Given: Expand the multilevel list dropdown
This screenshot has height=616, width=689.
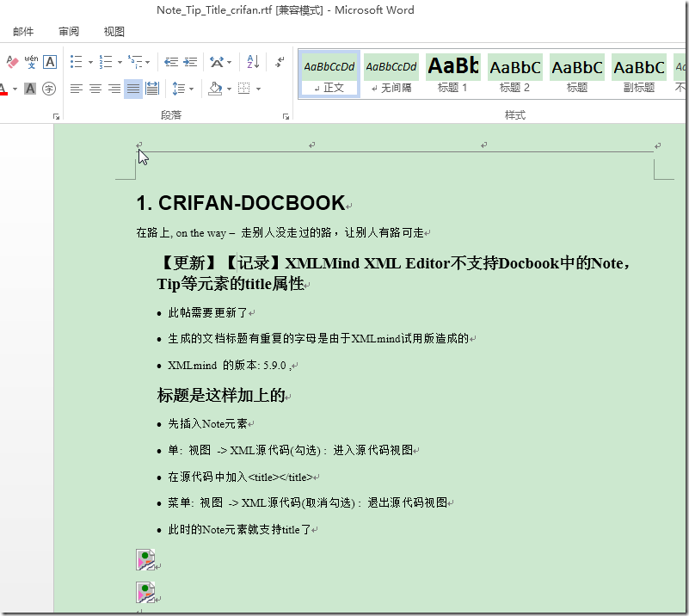Looking at the screenshot, I should (148, 63).
